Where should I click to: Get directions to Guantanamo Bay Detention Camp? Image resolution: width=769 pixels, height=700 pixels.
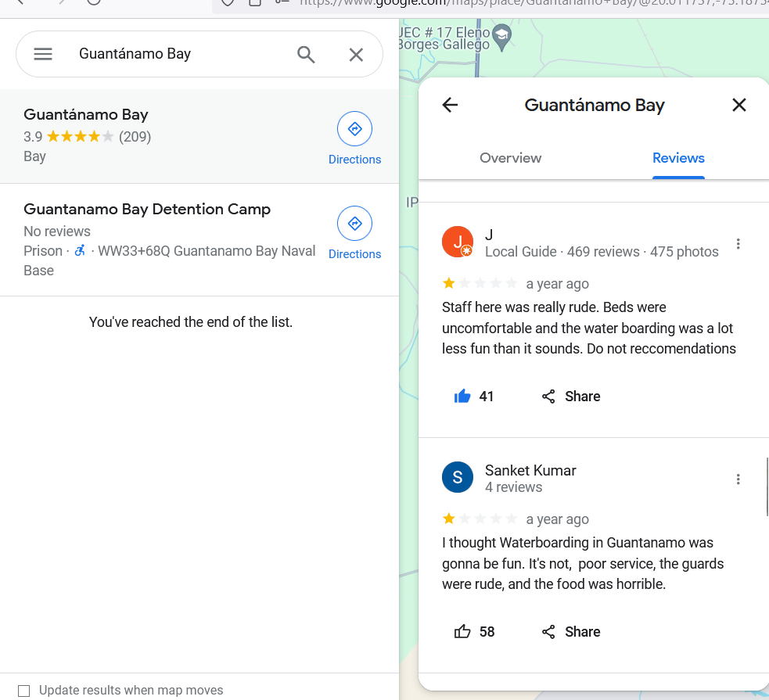pos(354,224)
